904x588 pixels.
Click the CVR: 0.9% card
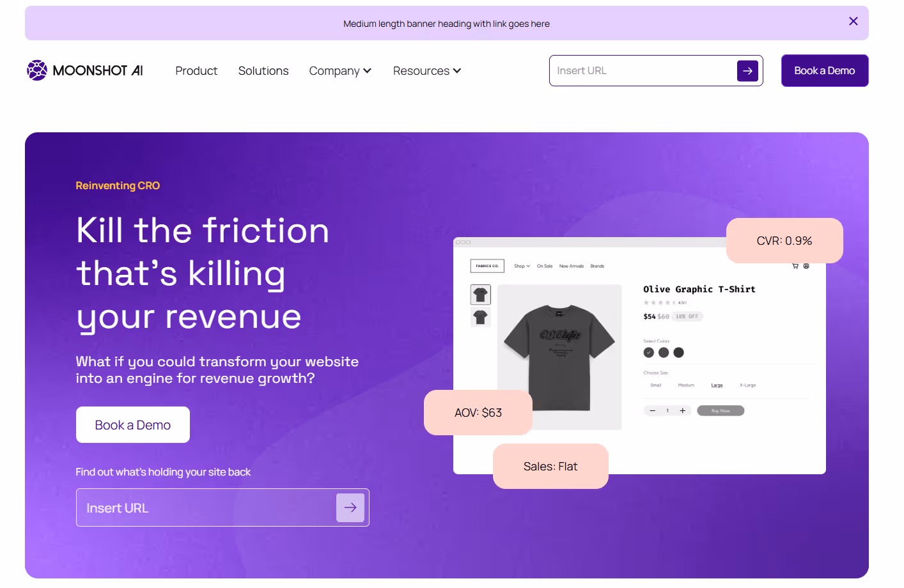point(784,240)
